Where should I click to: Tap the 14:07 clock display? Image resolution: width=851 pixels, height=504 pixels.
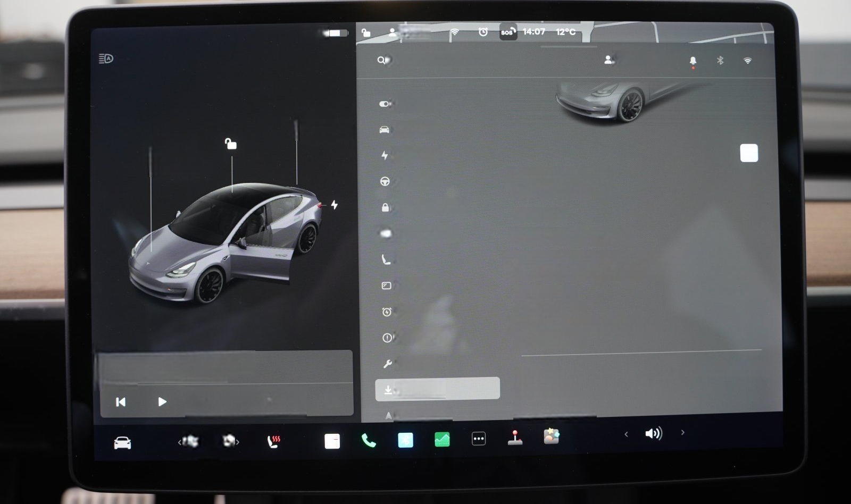tap(533, 32)
